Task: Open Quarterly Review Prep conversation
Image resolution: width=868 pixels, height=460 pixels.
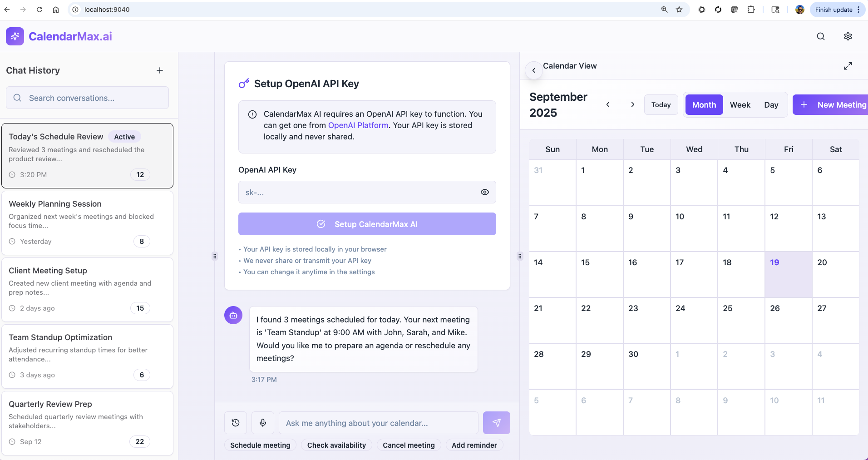Action: (x=88, y=423)
